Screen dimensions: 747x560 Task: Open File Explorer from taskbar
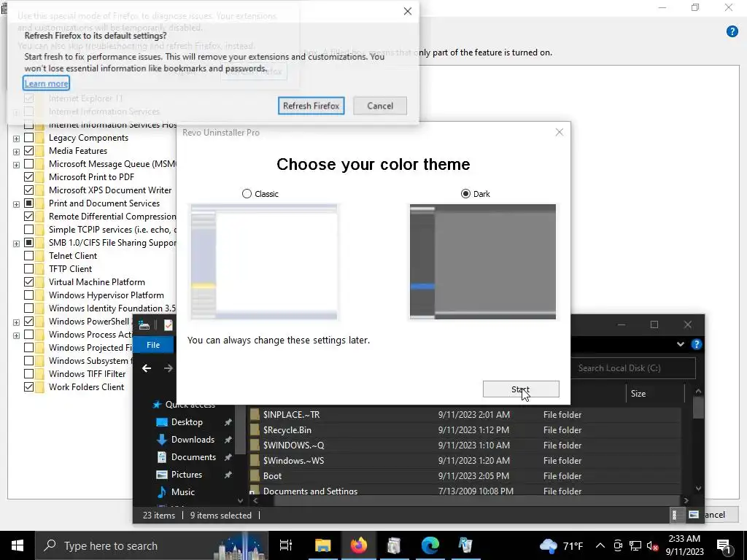point(322,545)
